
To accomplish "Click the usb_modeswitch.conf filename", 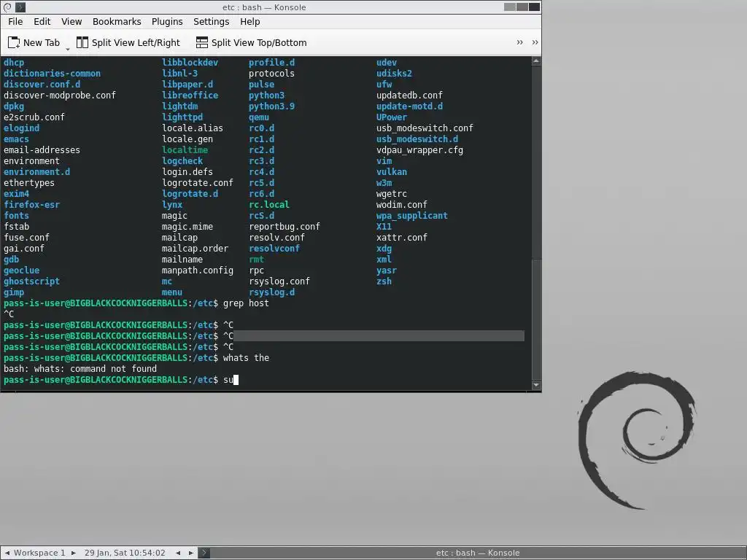I will coord(425,128).
